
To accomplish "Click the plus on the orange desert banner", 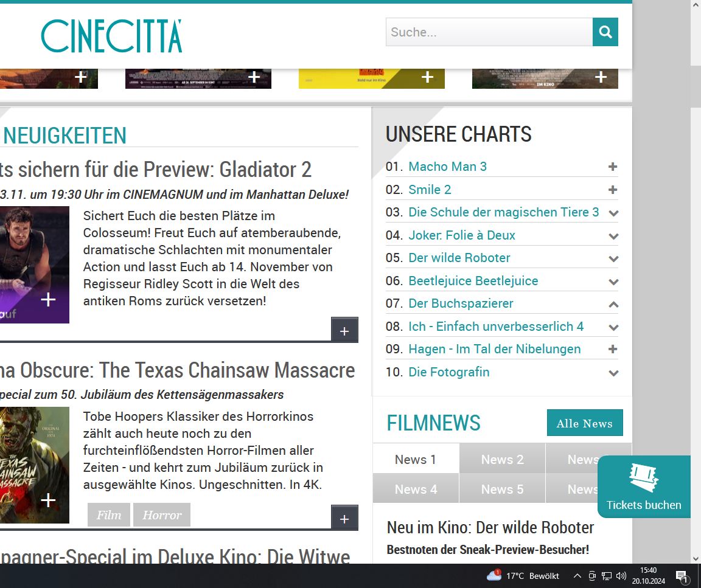I will (80, 77).
